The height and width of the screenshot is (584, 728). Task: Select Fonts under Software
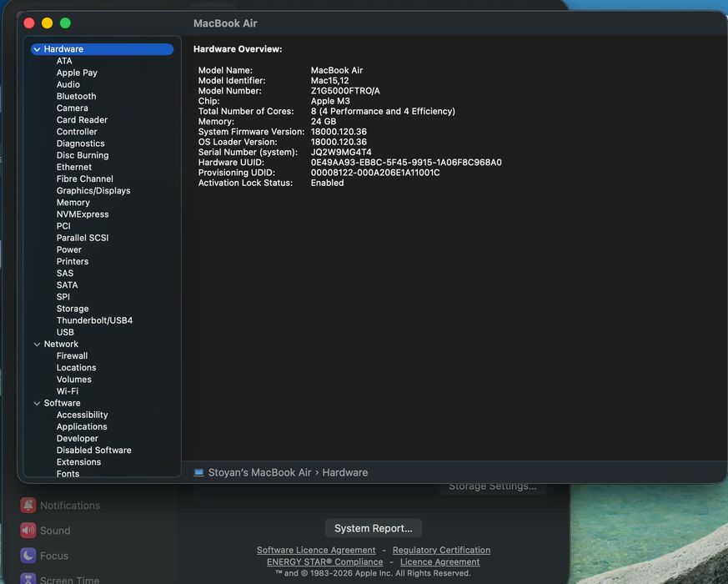tap(68, 473)
